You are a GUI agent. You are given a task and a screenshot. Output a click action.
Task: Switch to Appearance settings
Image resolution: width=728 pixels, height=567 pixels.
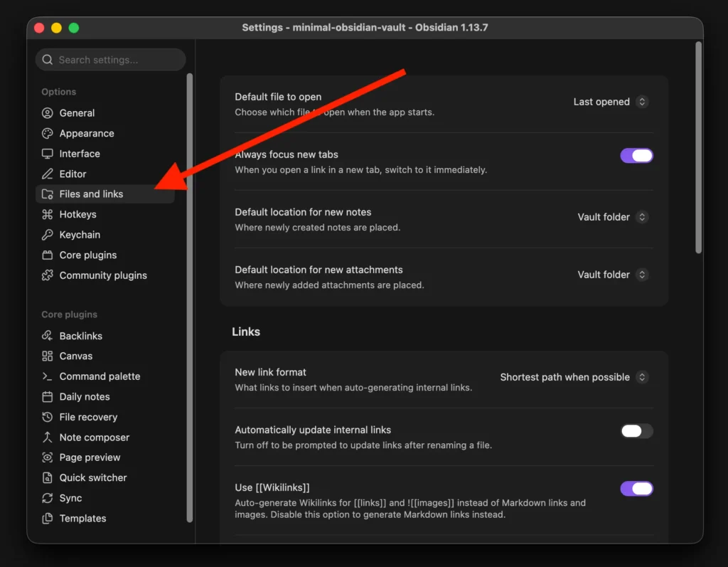coord(105,133)
